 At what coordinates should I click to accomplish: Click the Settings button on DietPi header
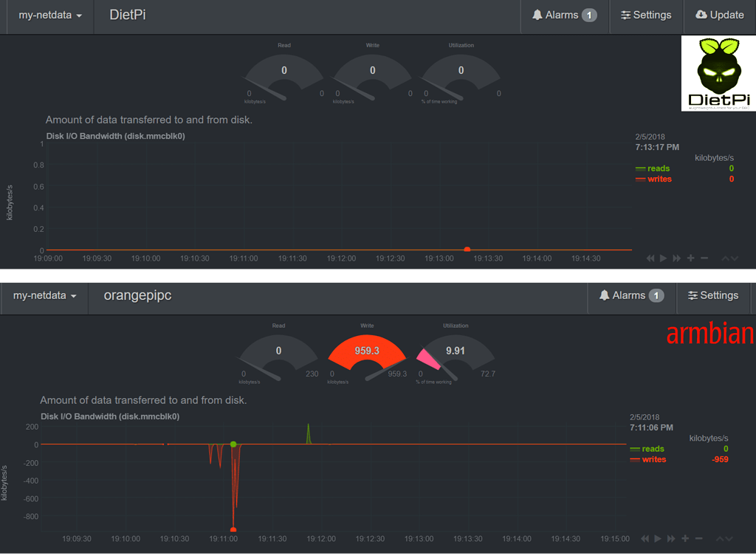(x=646, y=15)
